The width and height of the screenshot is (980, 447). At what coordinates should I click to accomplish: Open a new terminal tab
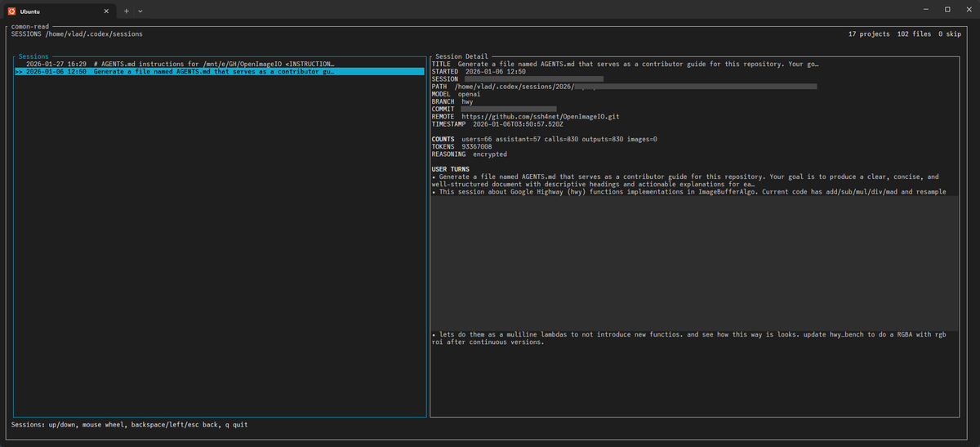pos(127,11)
